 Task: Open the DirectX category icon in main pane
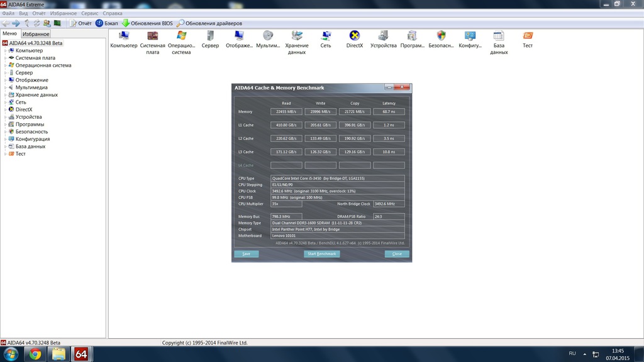point(355,40)
